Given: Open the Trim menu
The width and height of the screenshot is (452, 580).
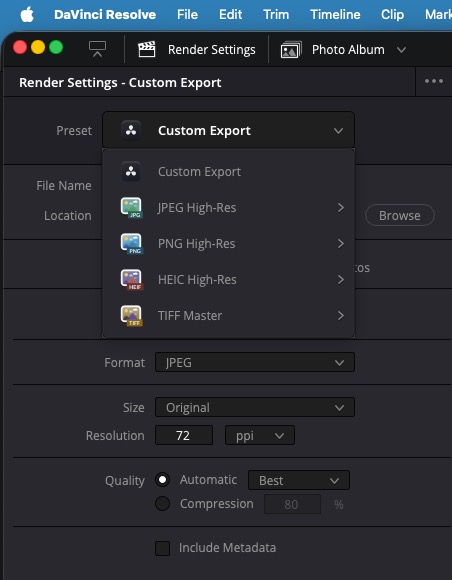Looking at the screenshot, I should tap(276, 15).
